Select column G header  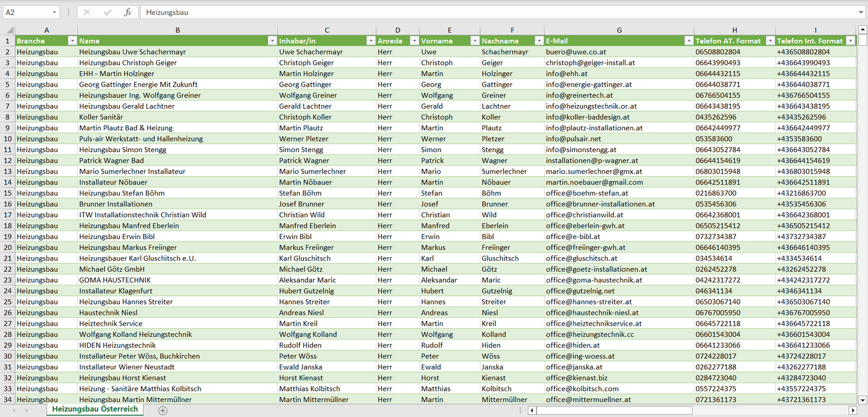pos(619,30)
